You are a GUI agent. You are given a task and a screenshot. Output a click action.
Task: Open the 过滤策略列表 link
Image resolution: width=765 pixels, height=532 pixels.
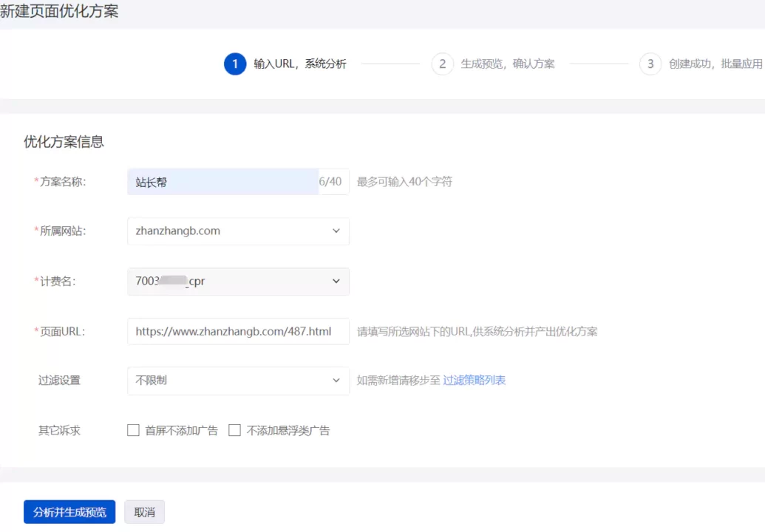[x=474, y=381]
